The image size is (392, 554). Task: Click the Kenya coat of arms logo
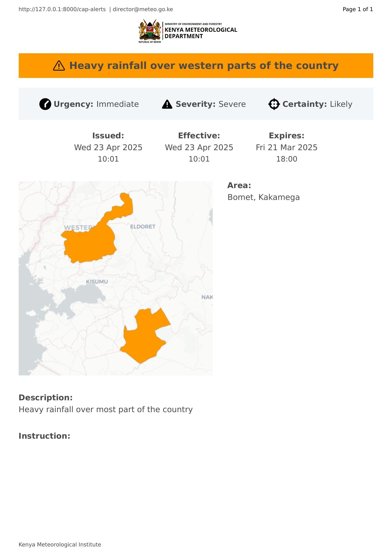pos(150,31)
